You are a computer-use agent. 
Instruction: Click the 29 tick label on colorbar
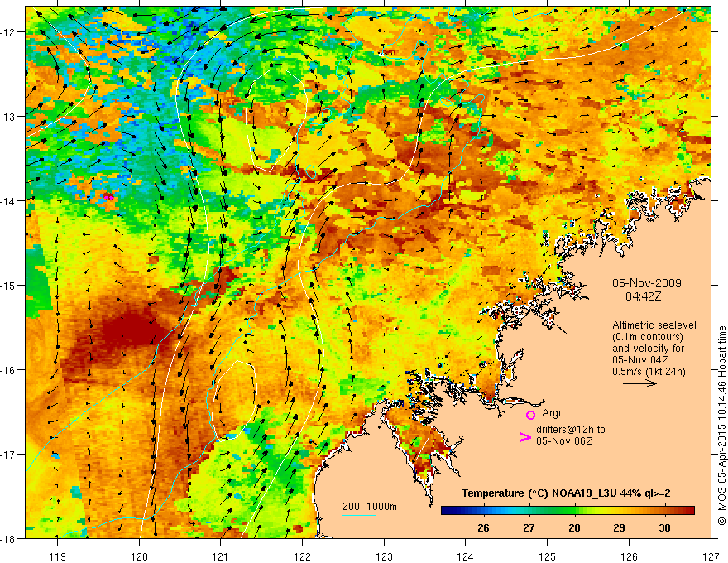(x=619, y=527)
